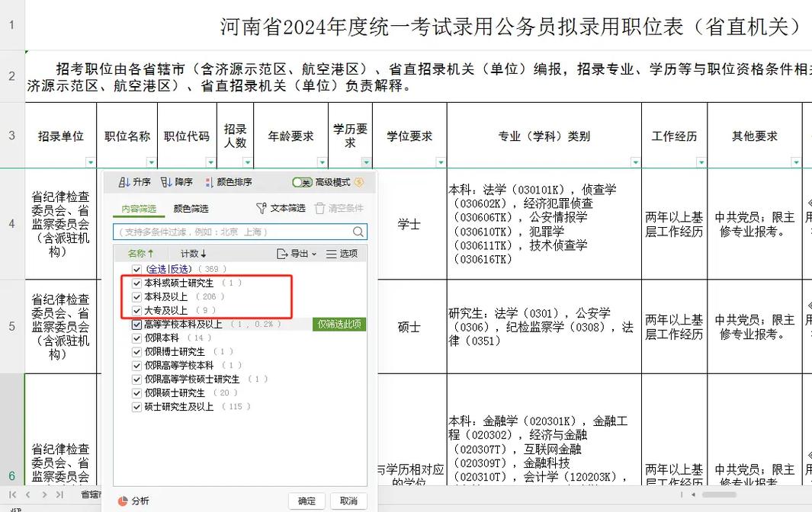Viewport: 812px width, 512px height.
Task: Click the gold 高级模式 premium badge icon
Action: tap(359, 182)
